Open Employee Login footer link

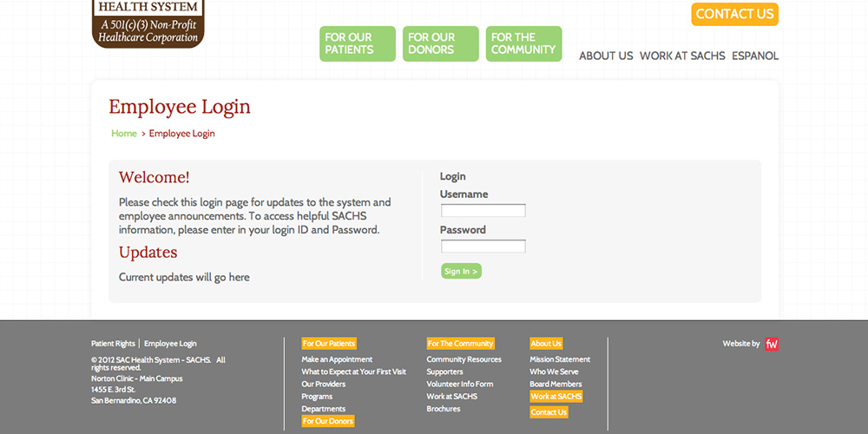[x=170, y=344]
